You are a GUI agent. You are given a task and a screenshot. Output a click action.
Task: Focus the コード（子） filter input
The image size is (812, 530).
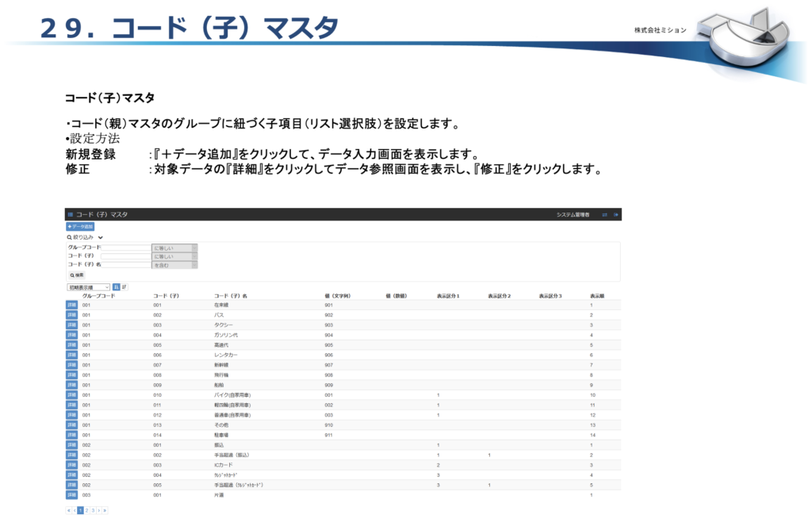[x=126, y=256]
